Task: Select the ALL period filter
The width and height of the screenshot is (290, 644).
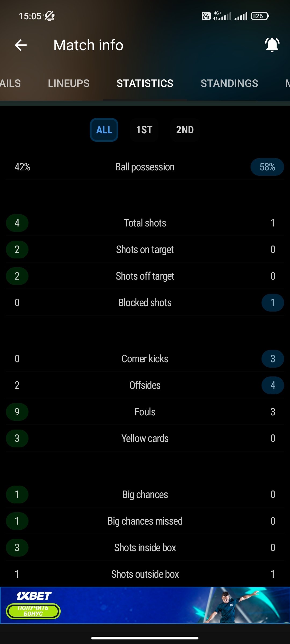Action: (x=104, y=130)
